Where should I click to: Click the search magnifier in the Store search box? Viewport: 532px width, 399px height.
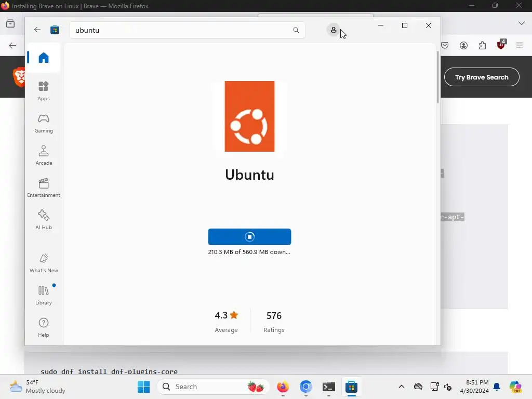tap(296, 30)
